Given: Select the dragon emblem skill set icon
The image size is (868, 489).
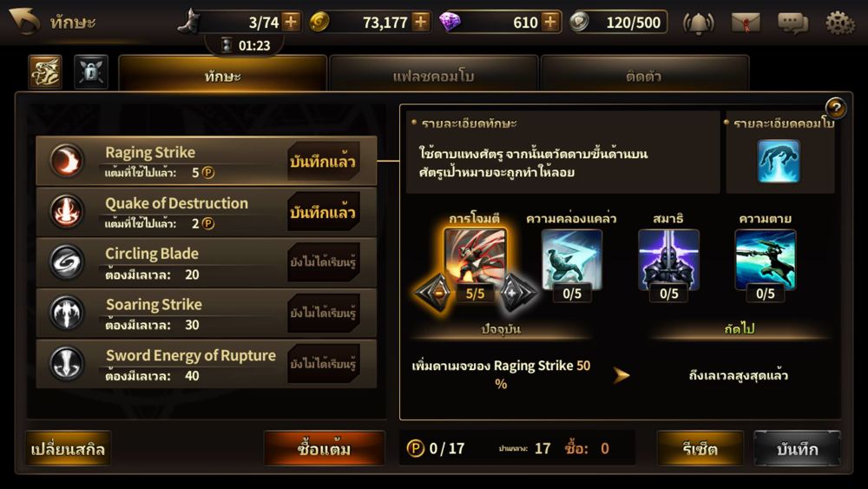Looking at the screenshot, I should (x=45, y=72).
